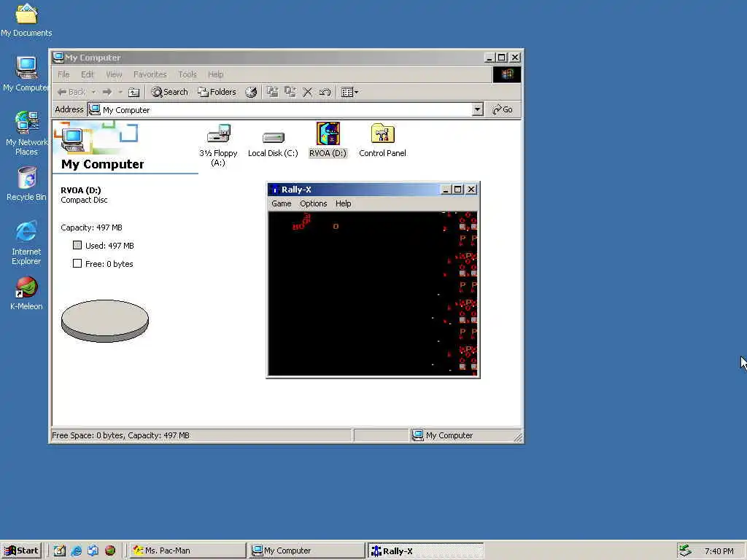Click the Copy To toolbar icon
Screen dimensions: 747x560
pos(290,92)
